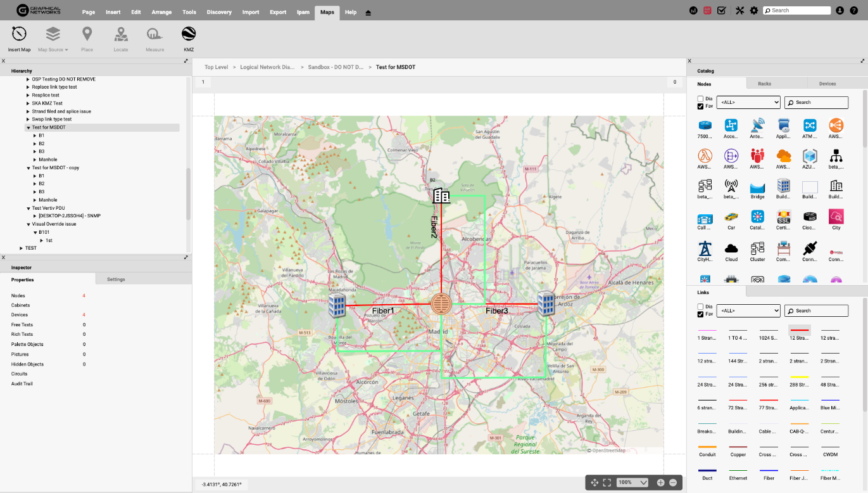This screenshot has height=493, width=868.
Task: Pick the Cloud node icon in Catalog
Action: tap(731, 249)
